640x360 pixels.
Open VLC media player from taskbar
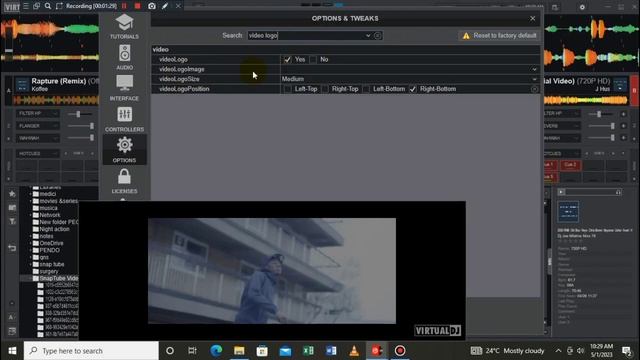[354, 351]
